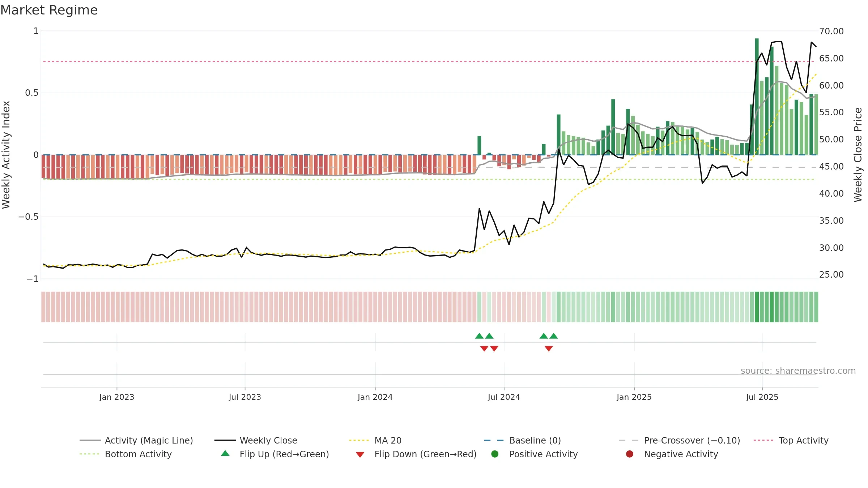Viewport: 868px width, 488px height.
Task: Click the red Flip Down legend triangle
Action: pyautogui.click(x=360, y=455)
